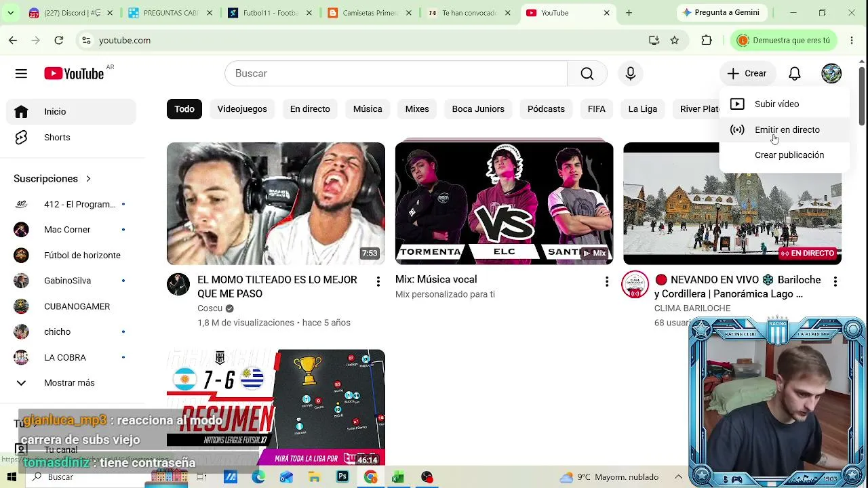Open a new browser tab

tap(629, 13)
